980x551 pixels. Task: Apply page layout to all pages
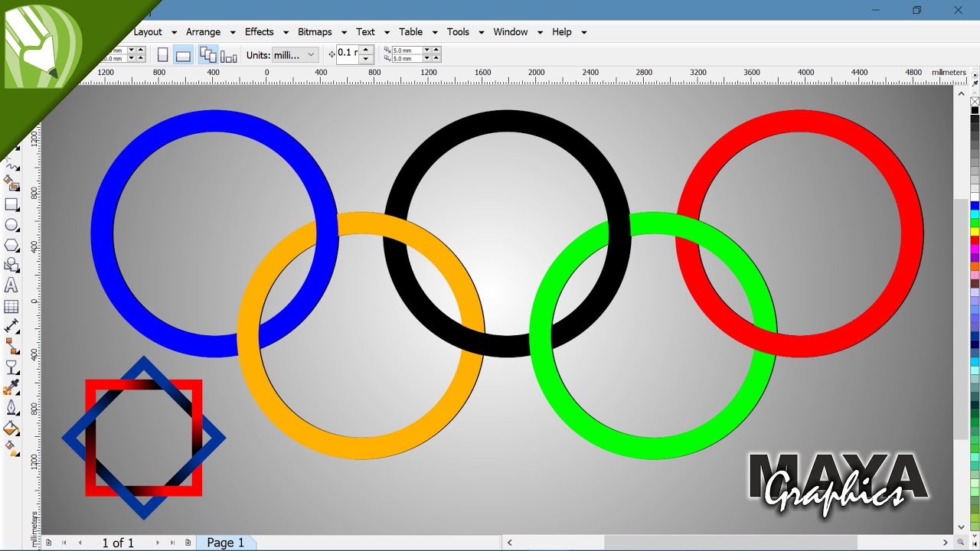[x=207, y=54]
